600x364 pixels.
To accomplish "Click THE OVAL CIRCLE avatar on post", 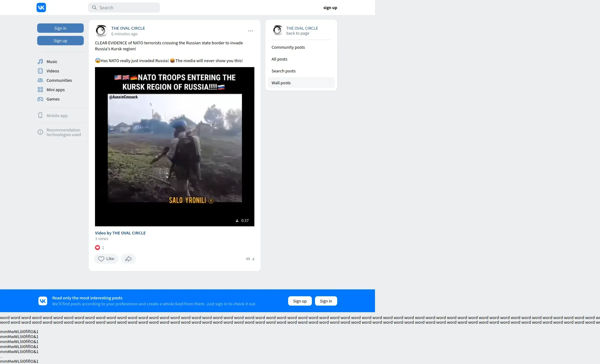I will point(101,31).
